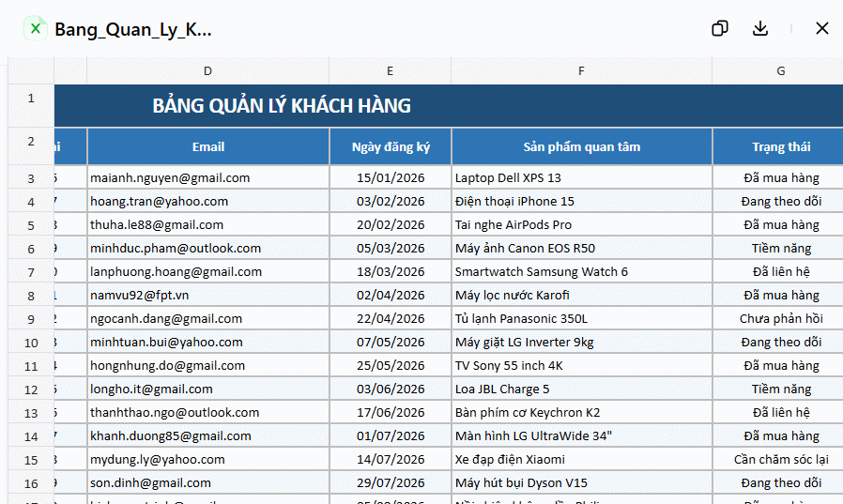Close the file preview
The height and width of the screenshot is (504, 843).
coord(822,28)
